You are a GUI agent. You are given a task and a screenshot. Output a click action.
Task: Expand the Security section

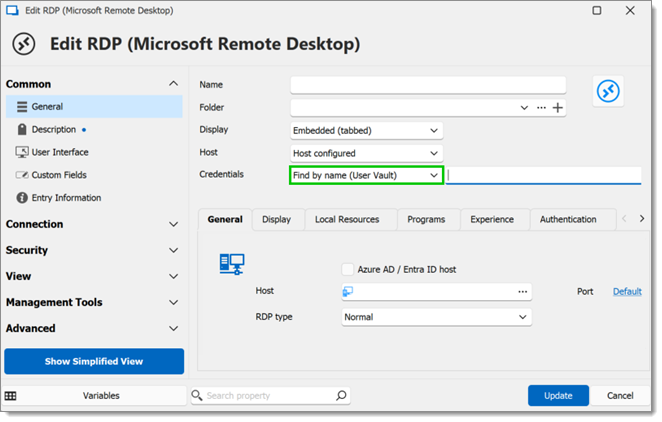point(92,250)
